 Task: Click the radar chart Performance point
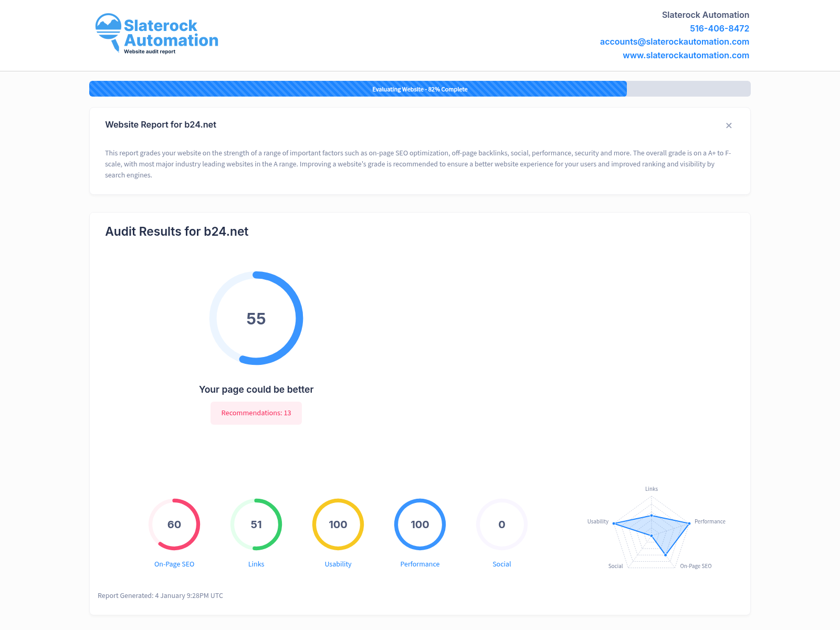point(689,523)
